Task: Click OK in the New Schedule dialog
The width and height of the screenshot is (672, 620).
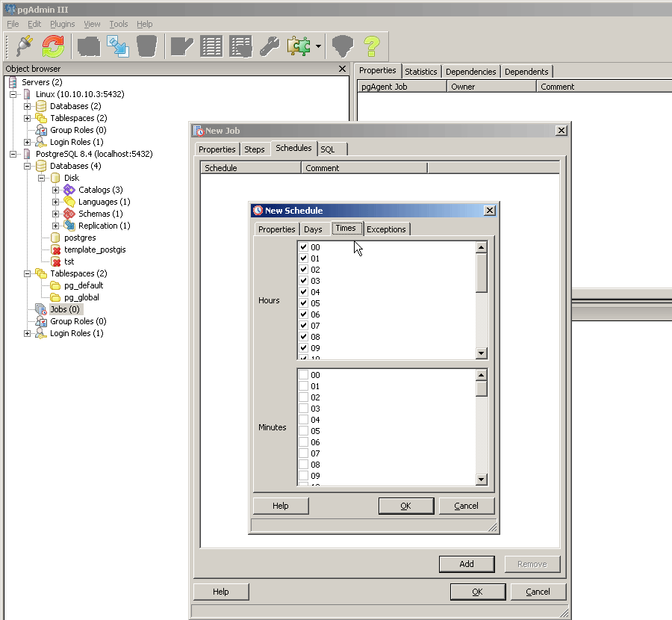Action: (x=406, y=506)
